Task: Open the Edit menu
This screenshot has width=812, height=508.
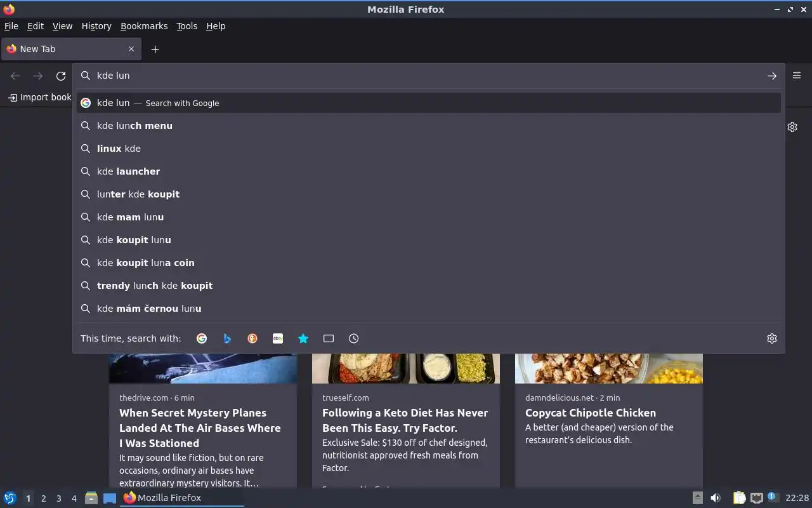Action: coord(36,26)
